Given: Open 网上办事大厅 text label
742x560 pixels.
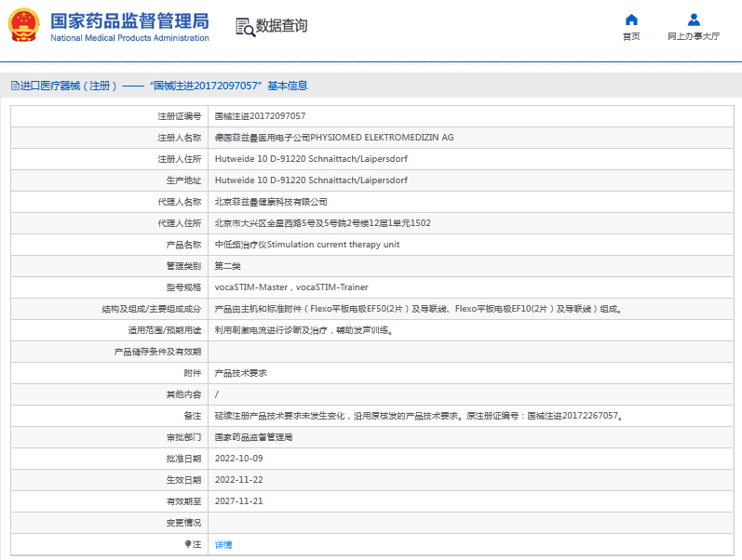Looking at the screenshot, I should pos(694,36).
